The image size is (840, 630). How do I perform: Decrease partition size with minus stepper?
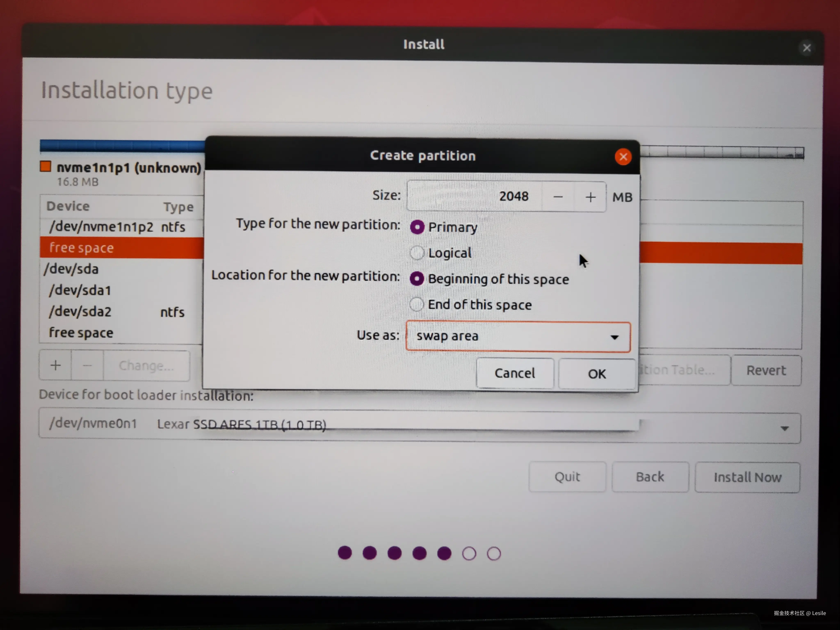tap(557, 197)
